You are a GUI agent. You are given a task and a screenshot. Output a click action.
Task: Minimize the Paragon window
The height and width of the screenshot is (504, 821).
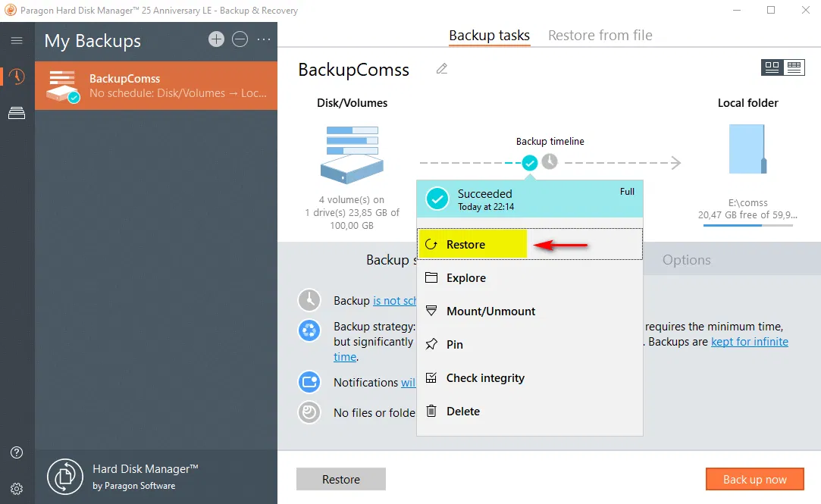737,10
